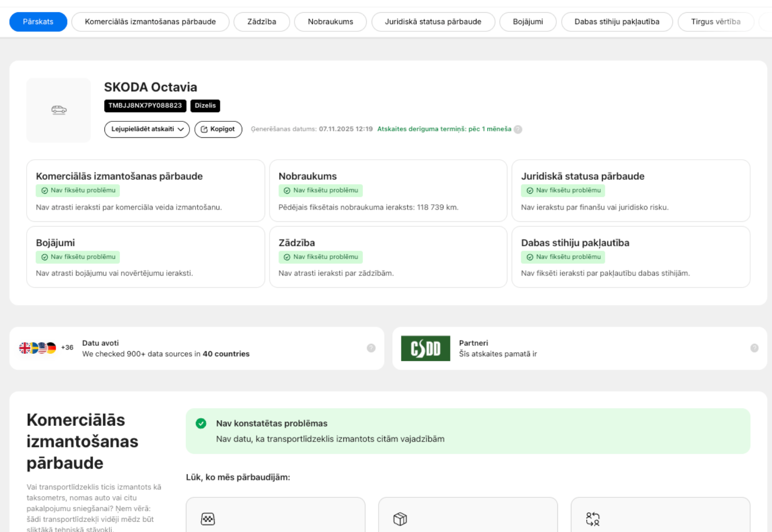Click the green checkmark in Nav konstatētas problēmas
Screen dimensions: 772x532
(x=201, y=423)
